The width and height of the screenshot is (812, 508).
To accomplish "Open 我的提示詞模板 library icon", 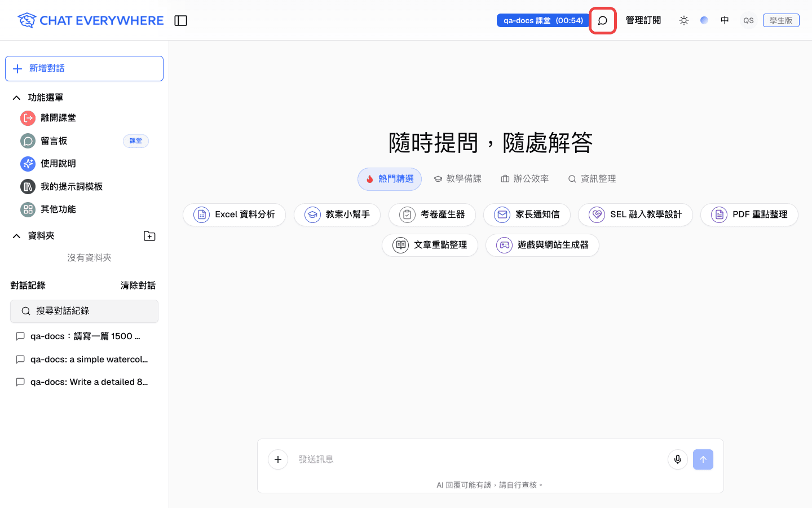I will click(28, 186).
